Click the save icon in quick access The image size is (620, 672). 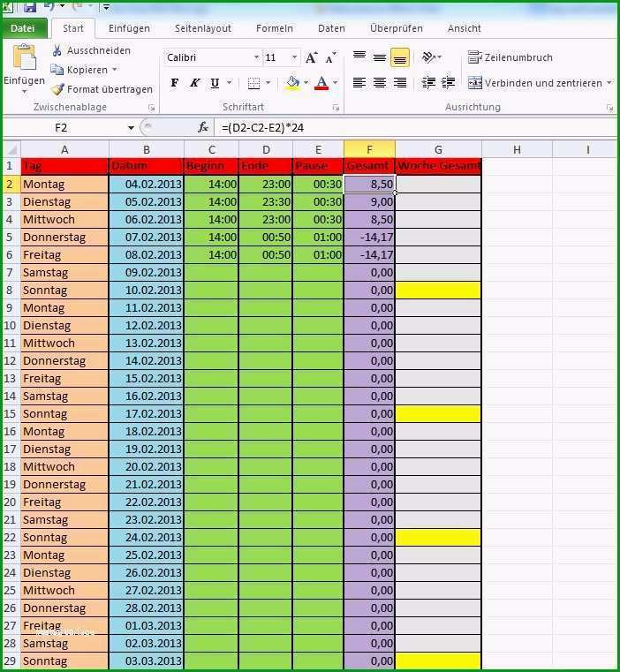pyautogui.click(x=29, y=6)
